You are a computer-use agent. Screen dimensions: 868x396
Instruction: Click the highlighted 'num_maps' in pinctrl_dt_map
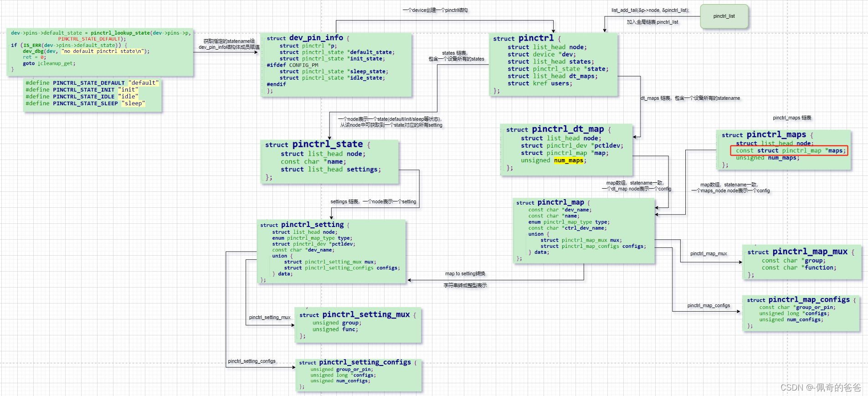click(x=569, y=160)
